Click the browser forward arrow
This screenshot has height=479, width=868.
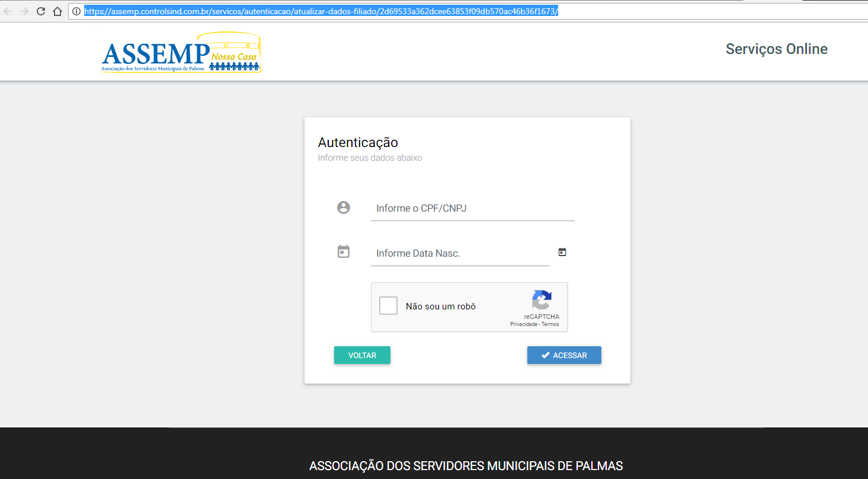[x=24, y=11]
